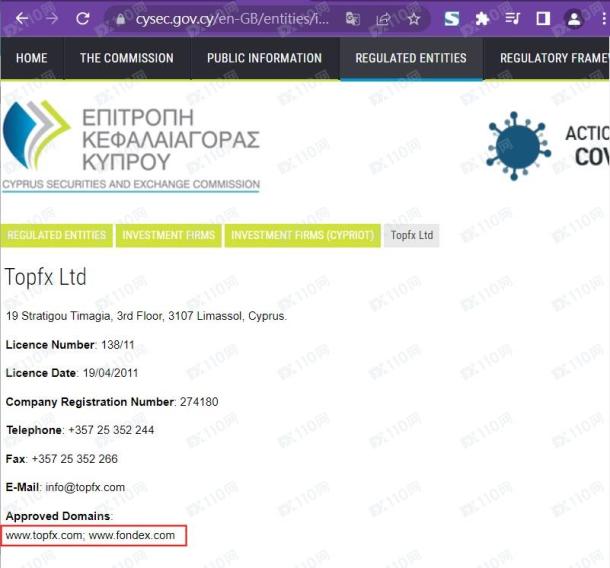Click the translate page icon in the address bar
Image resolution: width=610 pixels, height=568 pixels.
pyautogui.click(x=352, y=19)
